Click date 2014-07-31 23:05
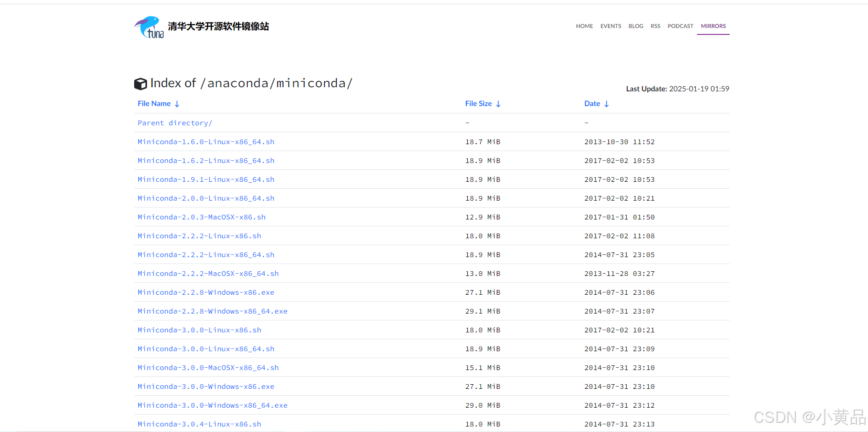868x432 pixels. (x=619, y=255)
